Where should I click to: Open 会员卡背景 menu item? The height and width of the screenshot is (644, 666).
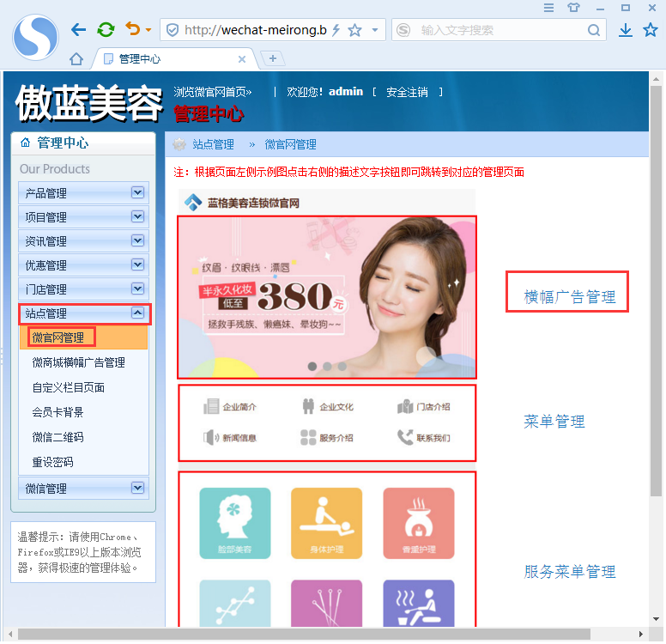(58, 412)
